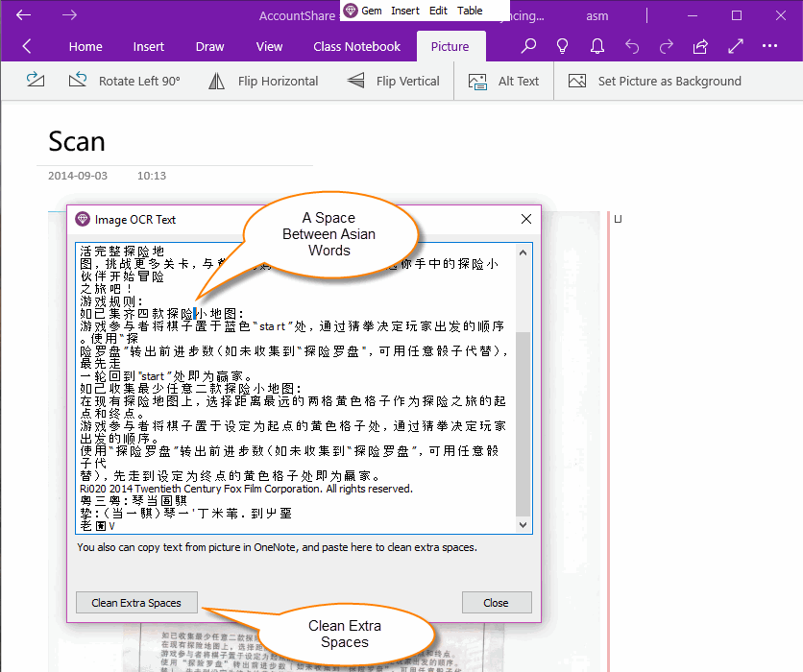Click the scroll down arrow in OCR text box
This screenshot has width=803, height=672.
[x=523, y=524]
